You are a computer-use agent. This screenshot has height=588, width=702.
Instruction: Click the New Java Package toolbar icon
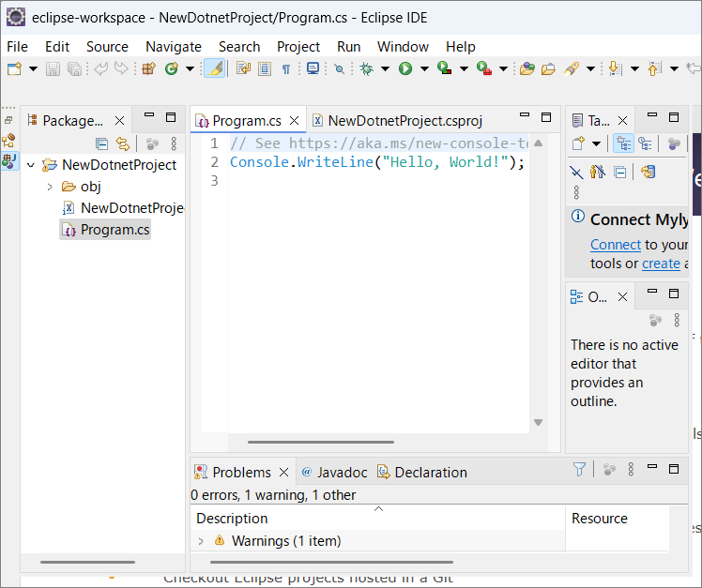148,68
